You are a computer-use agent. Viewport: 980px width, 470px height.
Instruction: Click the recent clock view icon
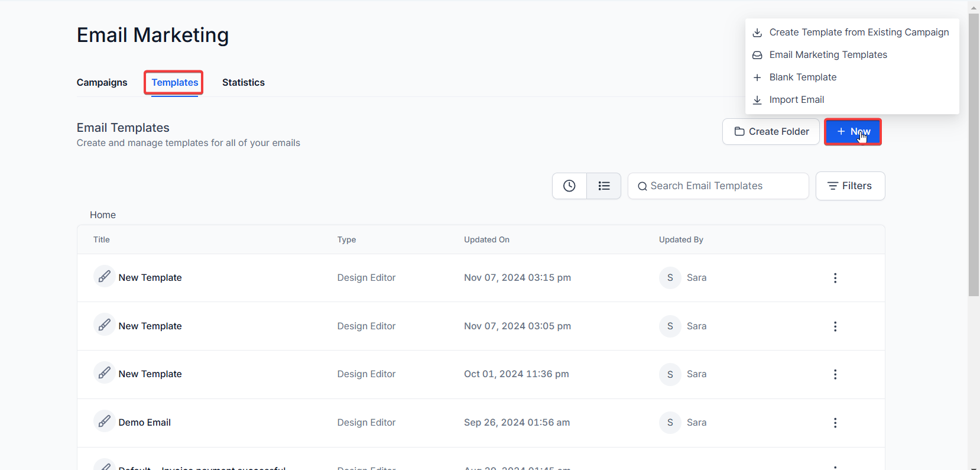click(x=569, y=186)
